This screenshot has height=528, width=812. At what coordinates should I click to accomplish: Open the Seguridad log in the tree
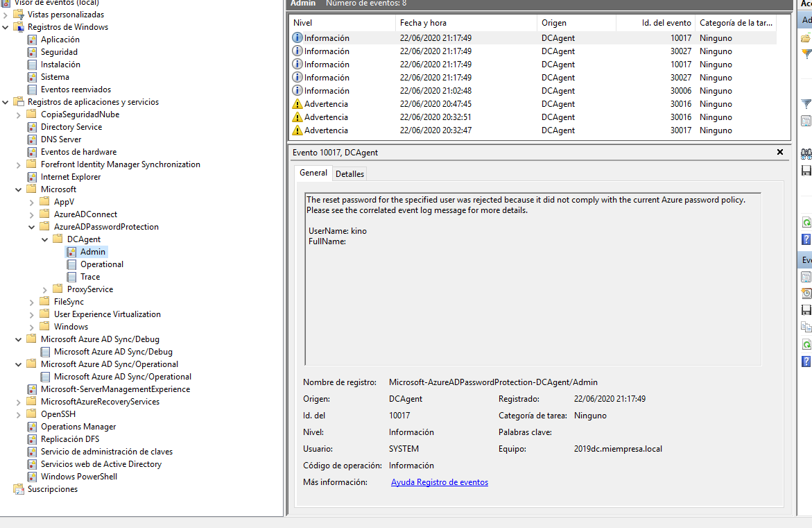click(x=59, y=52)
